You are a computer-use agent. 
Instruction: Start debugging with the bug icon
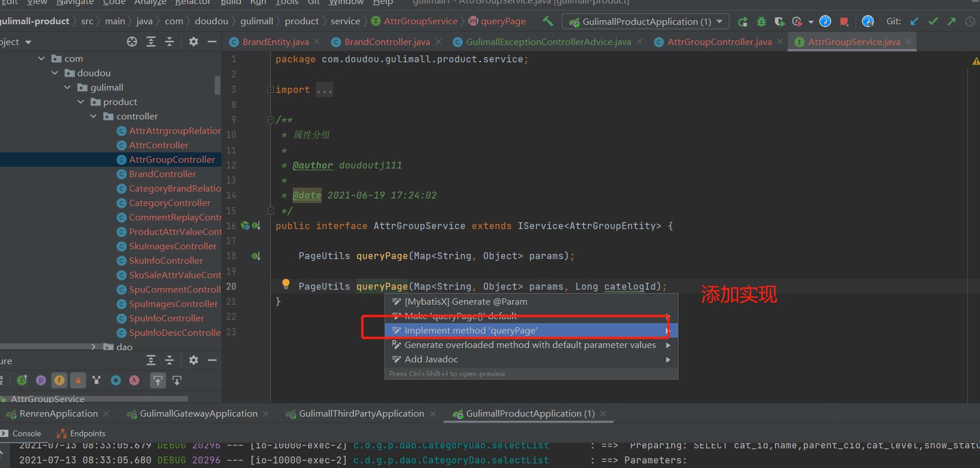[x=761, y=21]
